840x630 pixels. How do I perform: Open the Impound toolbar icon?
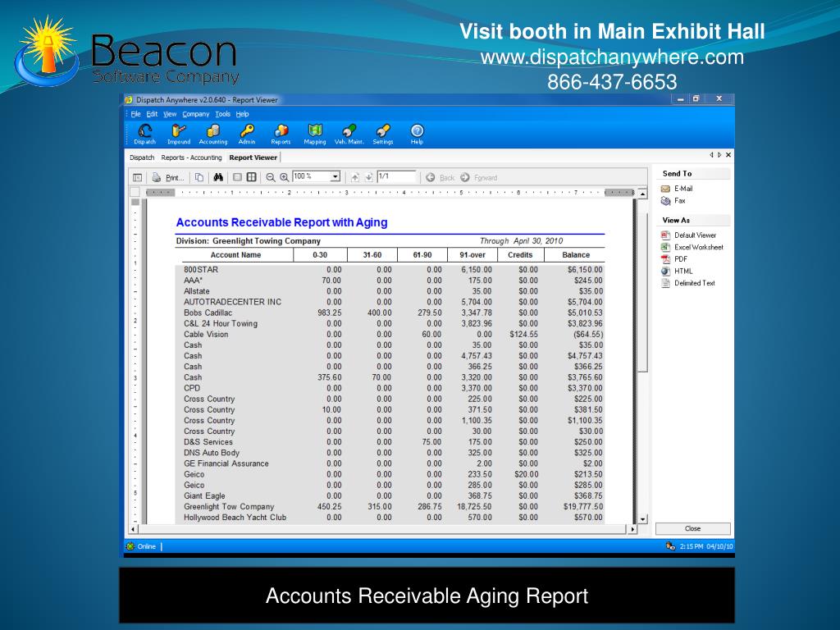pyautogui.click(x=178, y=134)
